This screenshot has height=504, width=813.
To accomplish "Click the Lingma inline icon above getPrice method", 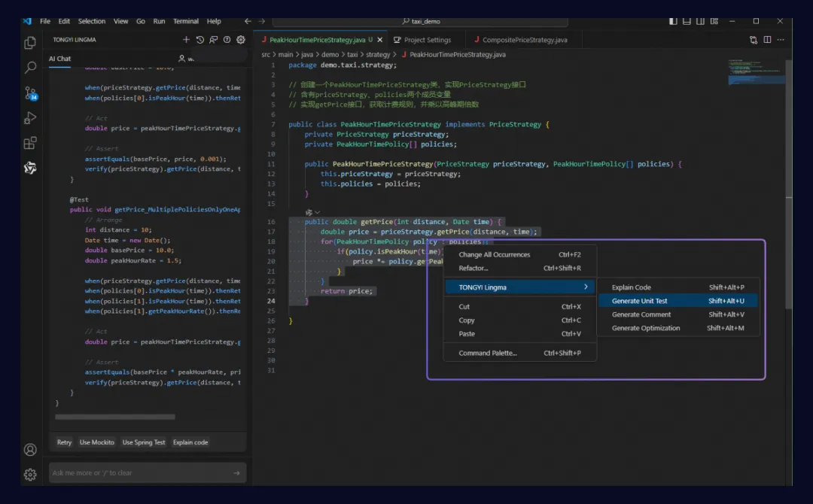I will [x=309, y=212].
